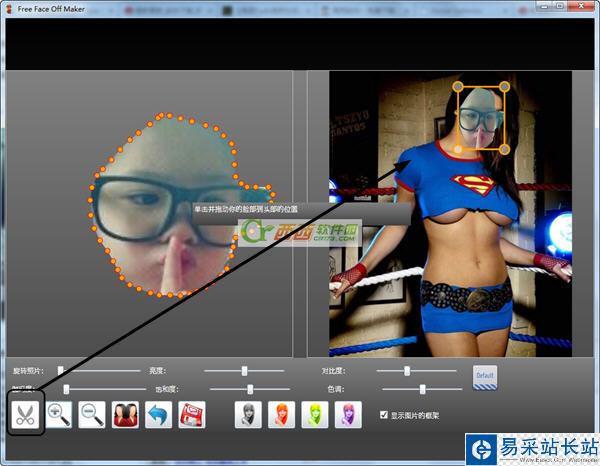Click bottom-right handle of face selection box
This screenshot has height=466, width=600.
pos(505,149)
